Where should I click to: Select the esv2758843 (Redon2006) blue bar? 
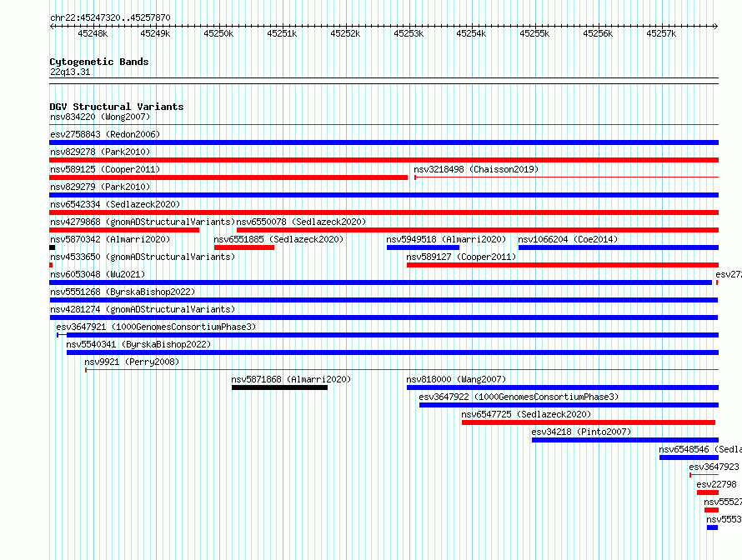384,142
